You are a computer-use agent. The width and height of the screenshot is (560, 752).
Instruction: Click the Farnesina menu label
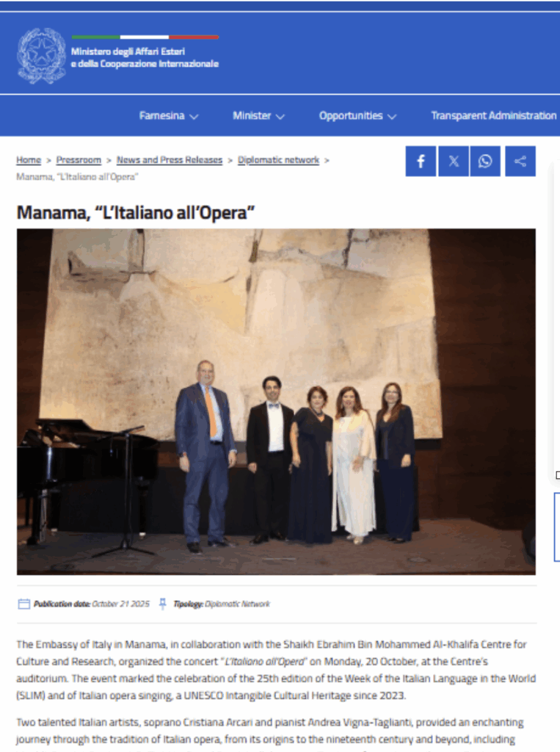[x=161, y=115]
